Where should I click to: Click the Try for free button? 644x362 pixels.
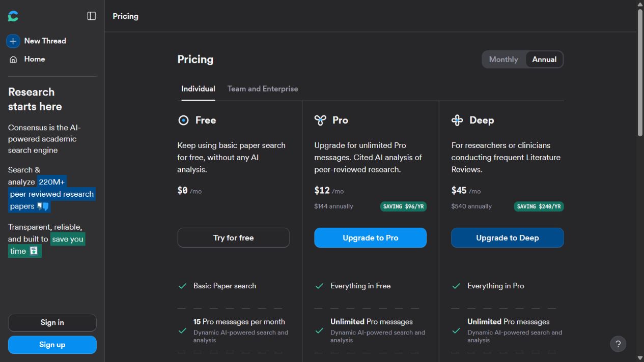(x=233, y=238)
